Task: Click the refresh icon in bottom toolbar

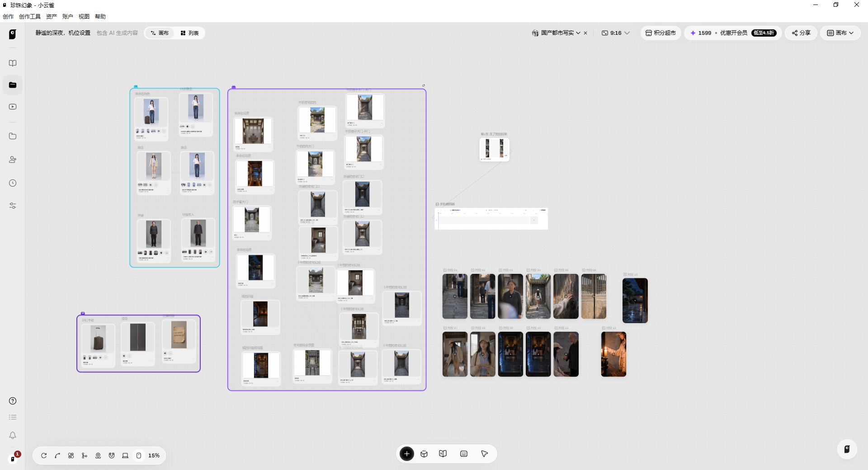Action: coord(44,456)
